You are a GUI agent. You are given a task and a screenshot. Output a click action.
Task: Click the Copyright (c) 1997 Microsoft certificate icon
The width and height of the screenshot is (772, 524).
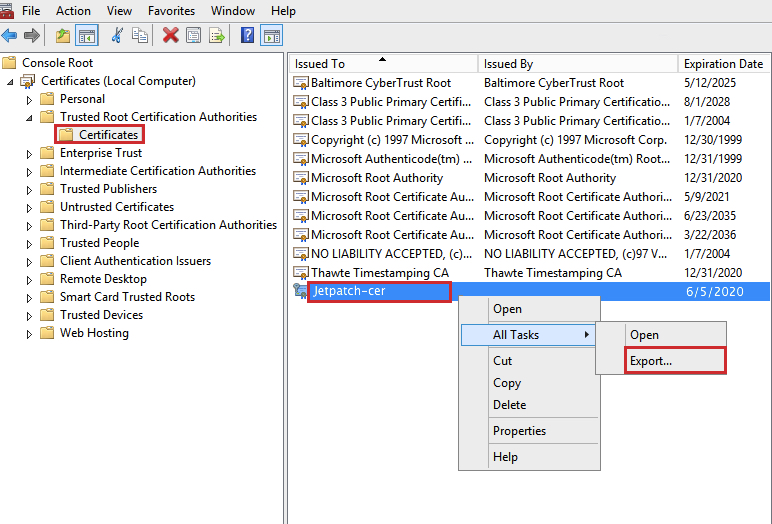tap(300, 139)
